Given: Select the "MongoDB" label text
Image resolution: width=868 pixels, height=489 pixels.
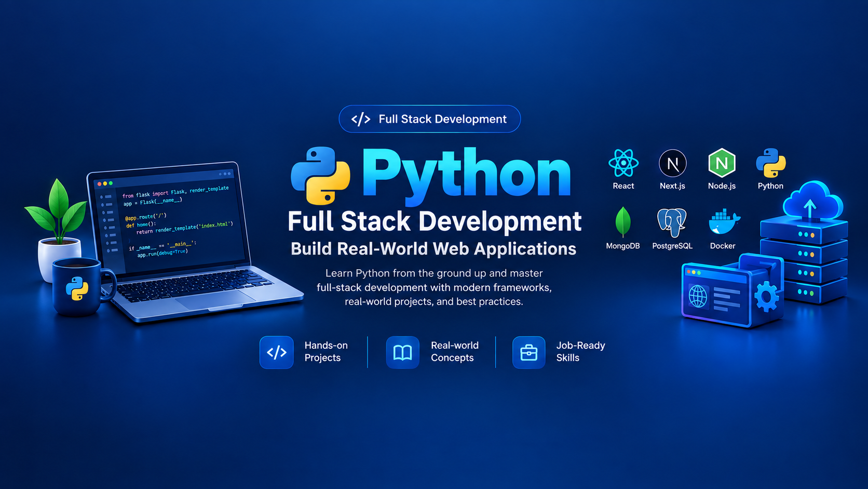Looking at the screenshot, I should tap(623, 246).
